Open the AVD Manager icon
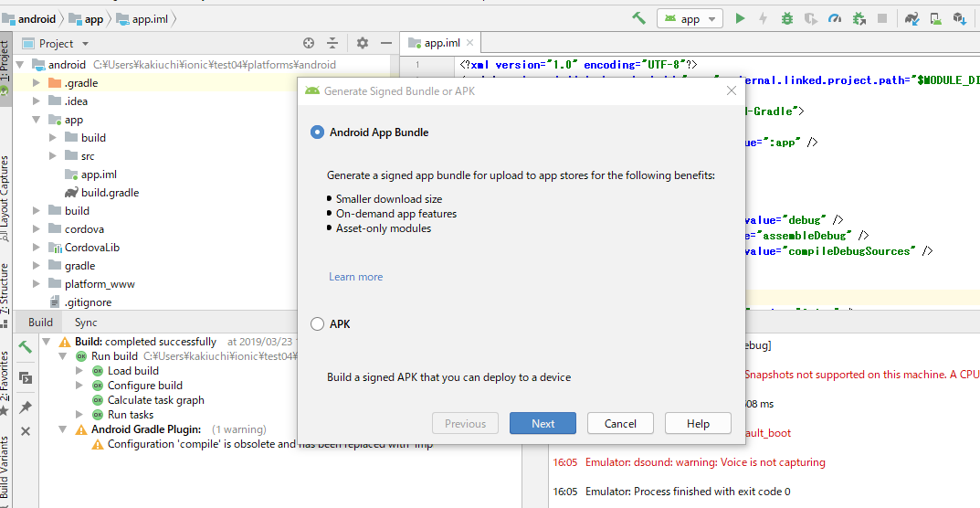The width and height of the screenshot is (980, 508). tap(935, 19)
